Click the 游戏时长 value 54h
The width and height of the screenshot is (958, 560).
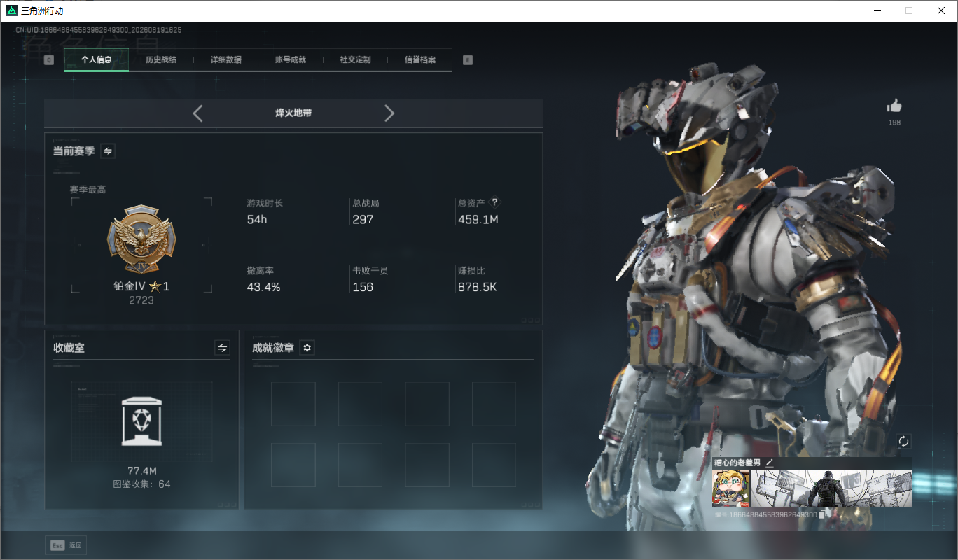pos(257,219)
